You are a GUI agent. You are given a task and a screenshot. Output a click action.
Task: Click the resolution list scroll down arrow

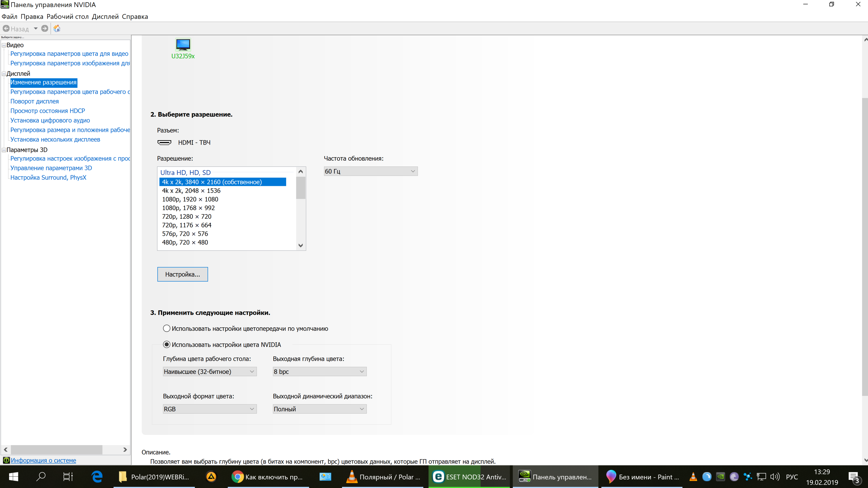tap(301, 246)
